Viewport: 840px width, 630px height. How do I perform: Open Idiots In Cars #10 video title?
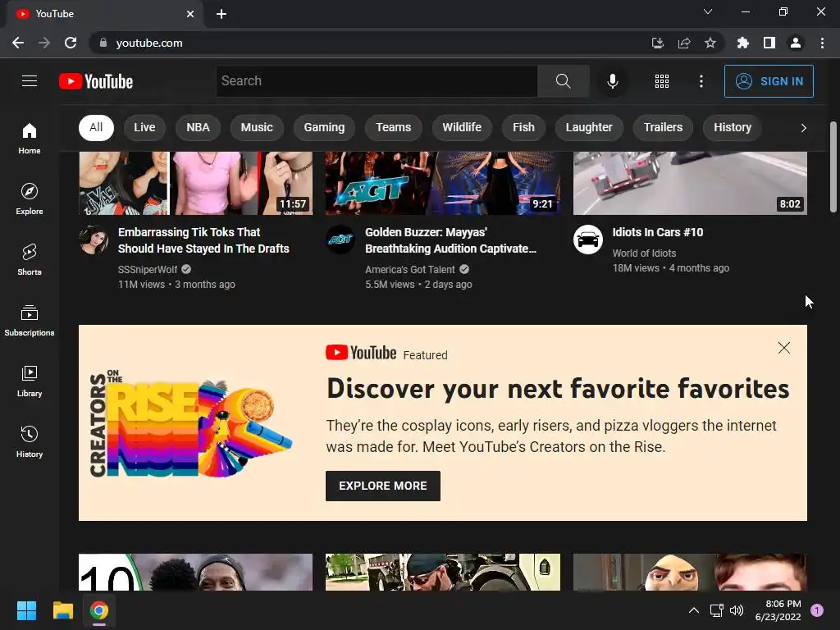point(657,232)
